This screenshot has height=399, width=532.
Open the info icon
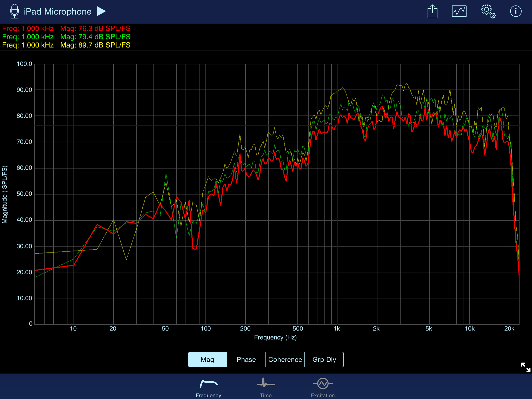516,11
